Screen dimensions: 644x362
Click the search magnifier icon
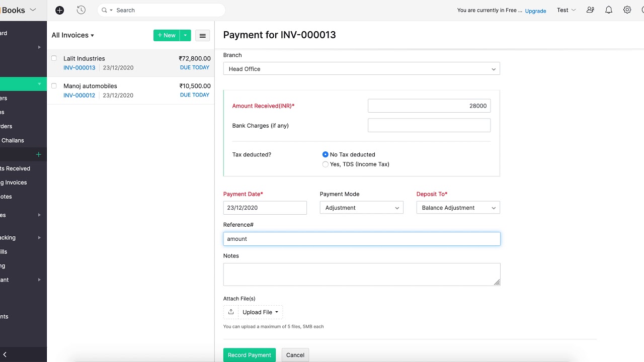point(104,10)
